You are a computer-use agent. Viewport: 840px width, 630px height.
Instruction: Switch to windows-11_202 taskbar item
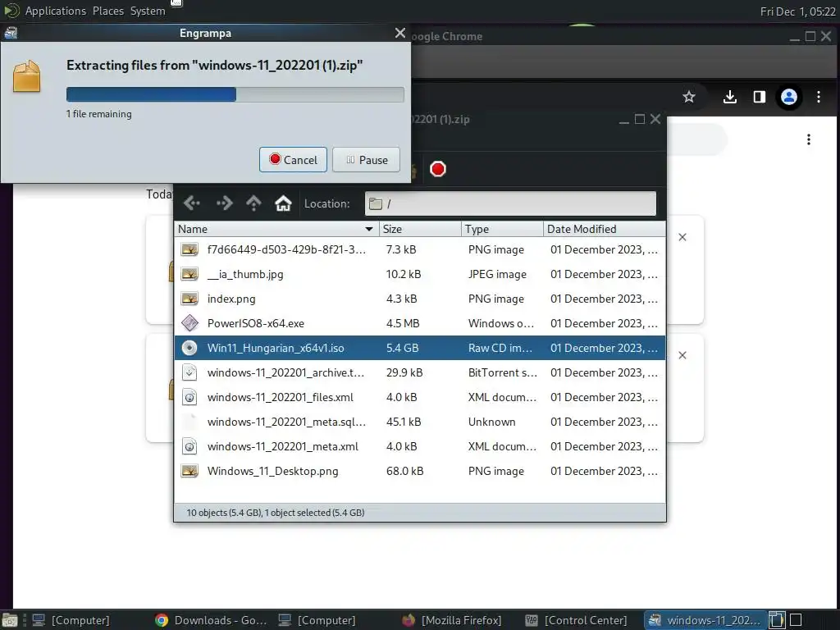705,620
